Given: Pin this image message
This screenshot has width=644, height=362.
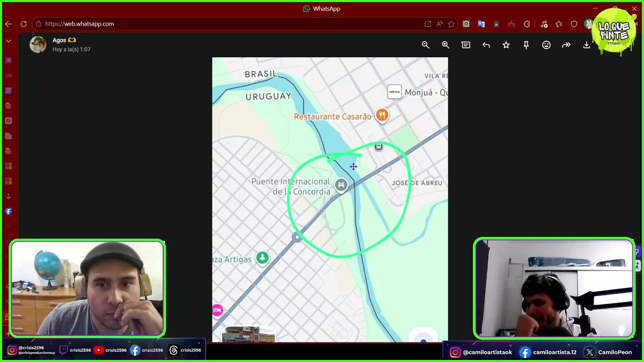Looking at the screenshot, I should coord(526,45).
